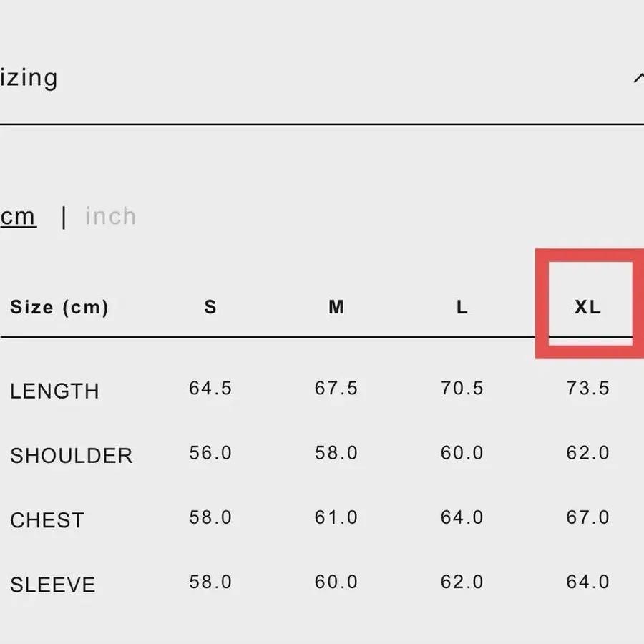Click the XL sleeve value 64.0
Screen dimensions: 644x644
[587, 582]
